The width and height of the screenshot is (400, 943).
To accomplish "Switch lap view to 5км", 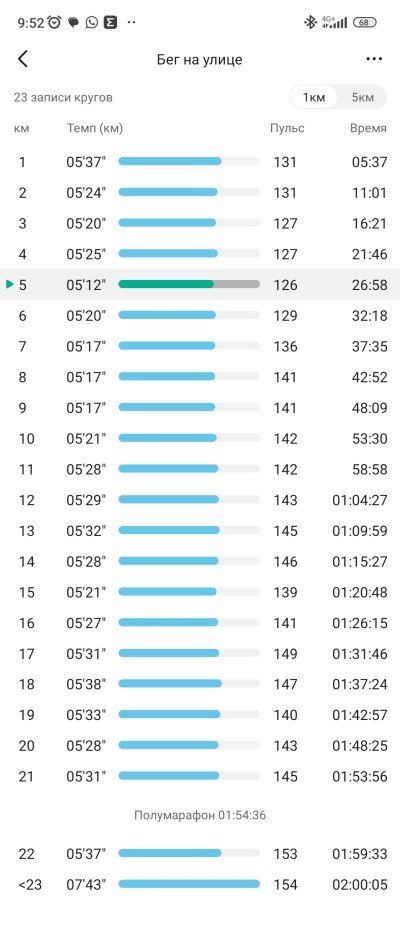I will pyautogui.click(x=362, y=97).
